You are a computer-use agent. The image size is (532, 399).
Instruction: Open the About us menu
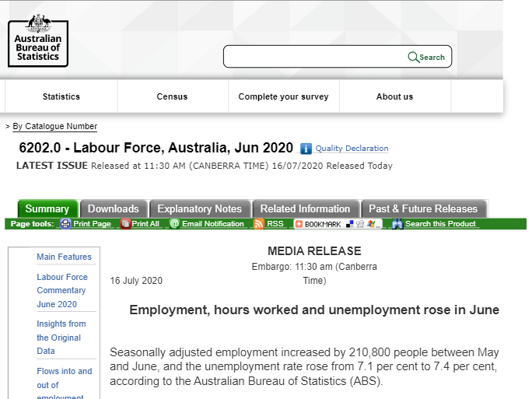tap(394, 97)
